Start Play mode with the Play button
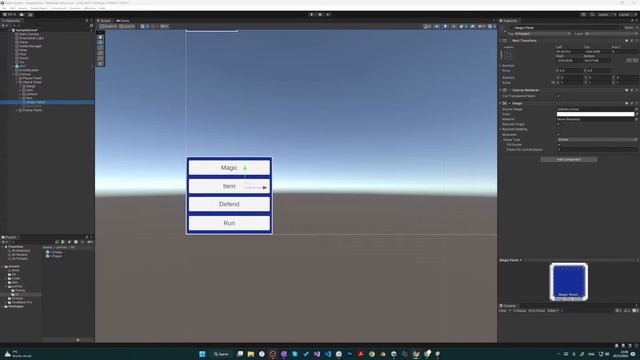Image resolution: width=640 pixels, height=360 pixels. (312, 14)
